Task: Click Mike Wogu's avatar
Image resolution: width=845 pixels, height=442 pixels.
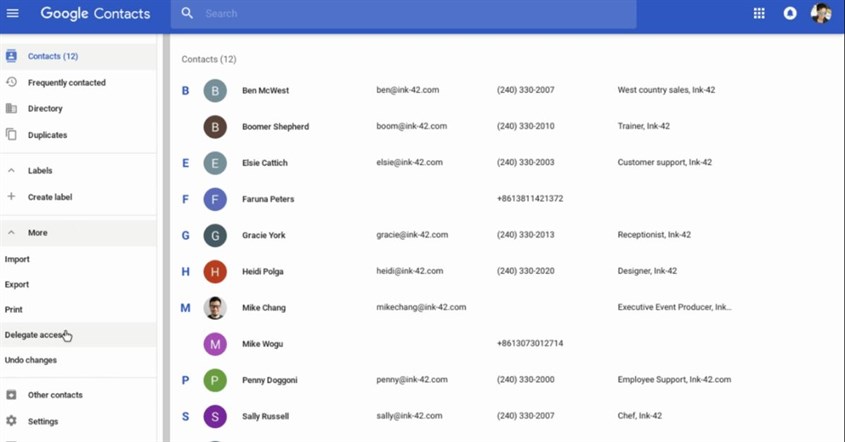Action: pyautogui.click(x=215, y=344)
